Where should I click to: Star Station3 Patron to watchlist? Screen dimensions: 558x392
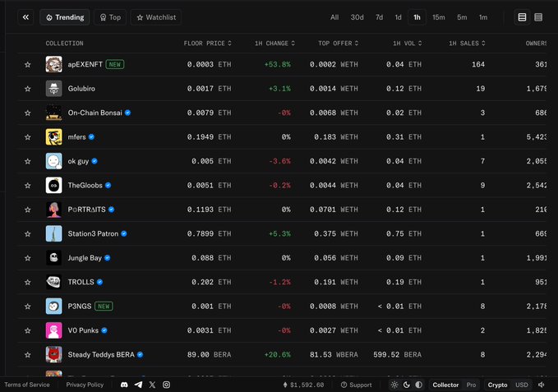27,233
